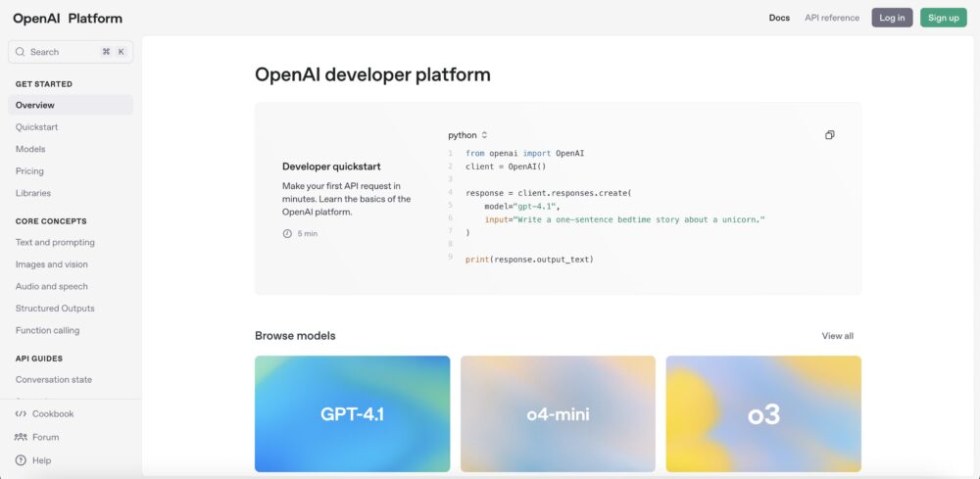The height and width of the screenshot is (479, 980).
Task: Open Text and prompting guide
Action: click(x=55, y=242)
